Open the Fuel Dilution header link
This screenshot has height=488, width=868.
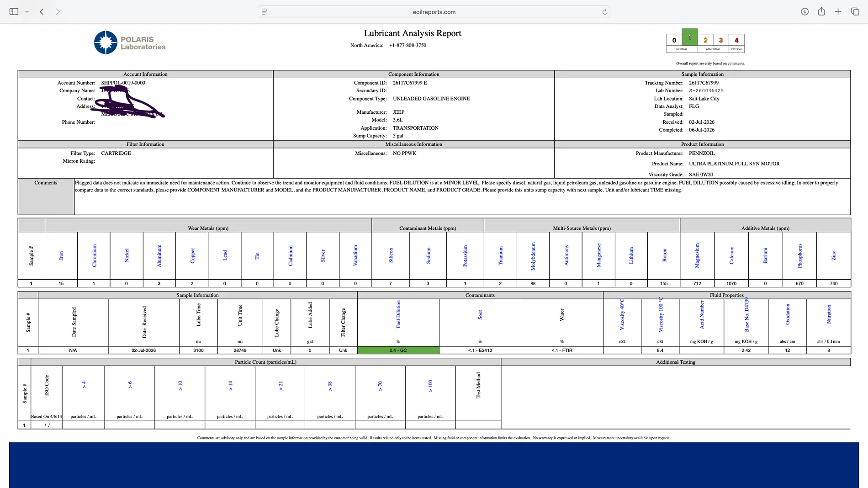398,314
